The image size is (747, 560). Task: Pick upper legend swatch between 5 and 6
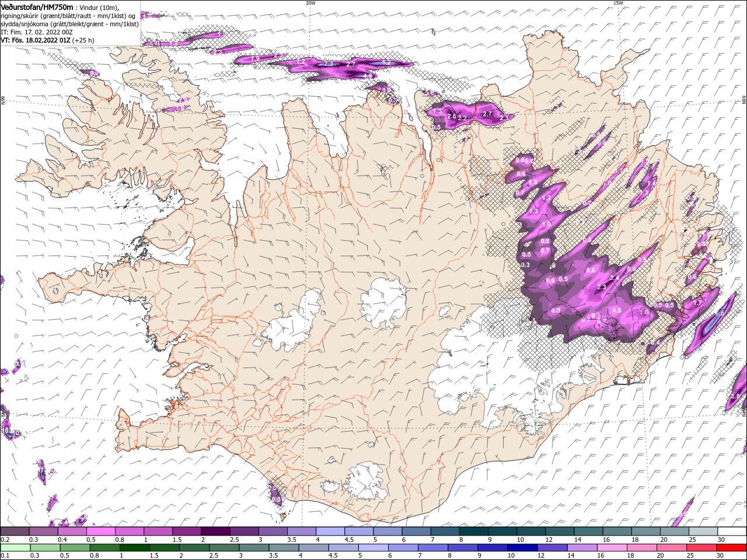tap(388, 531)
